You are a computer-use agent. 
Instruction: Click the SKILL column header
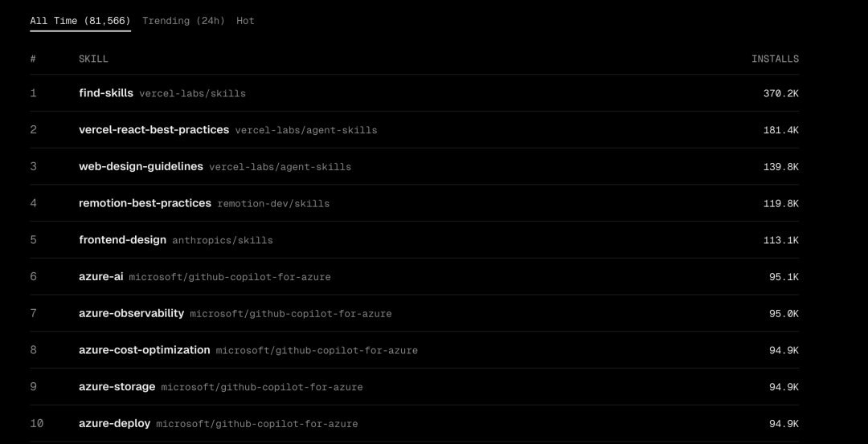(x=93, y=59)
